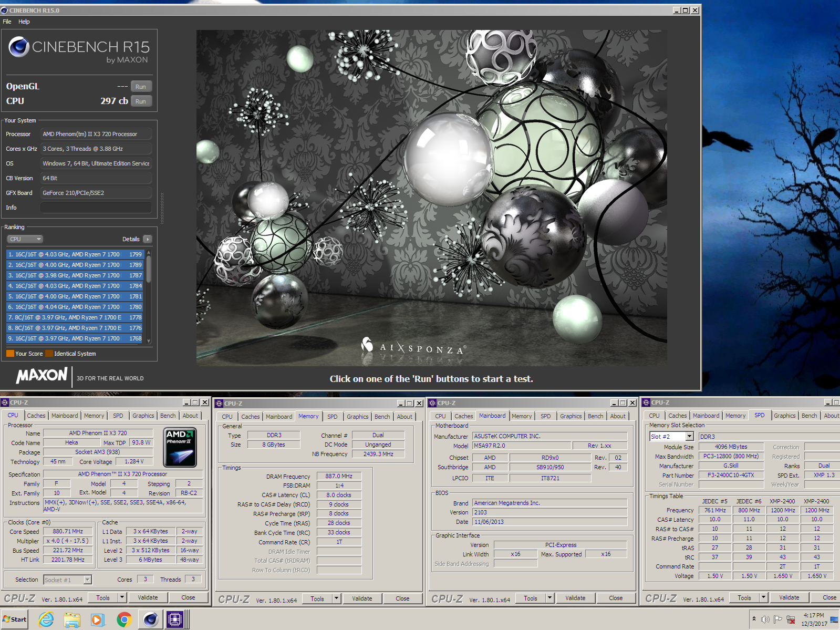840x630 pixels.
Task: Click the Details arrow button in Ranking
Action: [x=148, y=239]
